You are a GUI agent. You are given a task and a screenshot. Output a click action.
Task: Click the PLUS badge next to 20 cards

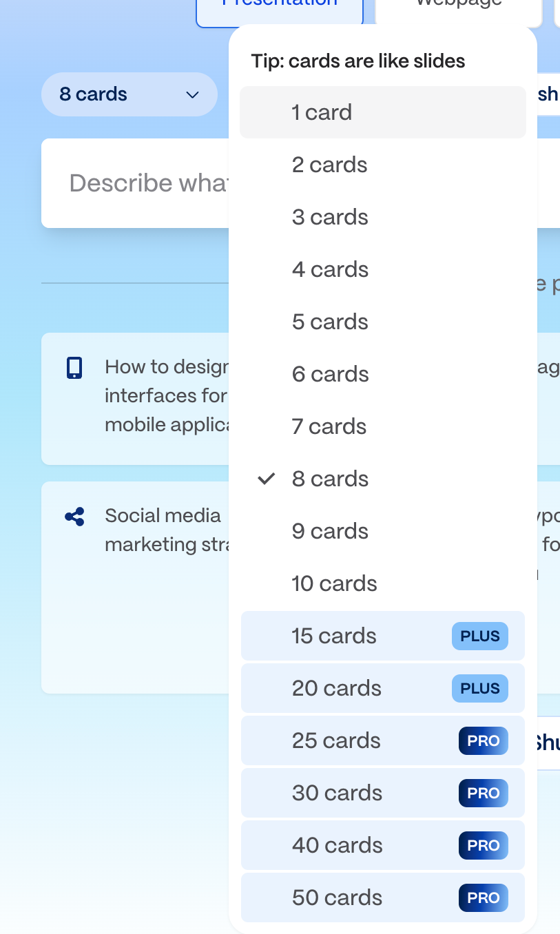point(479,689)
